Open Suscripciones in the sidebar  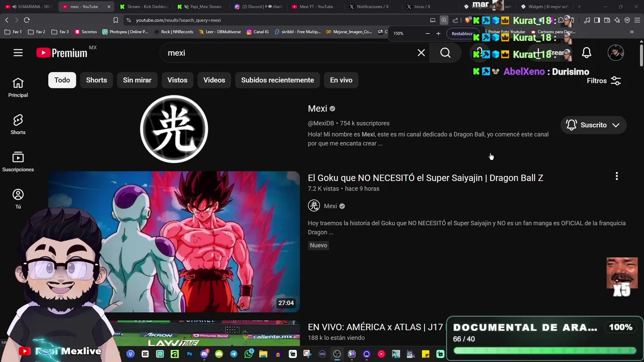(18, 162)
